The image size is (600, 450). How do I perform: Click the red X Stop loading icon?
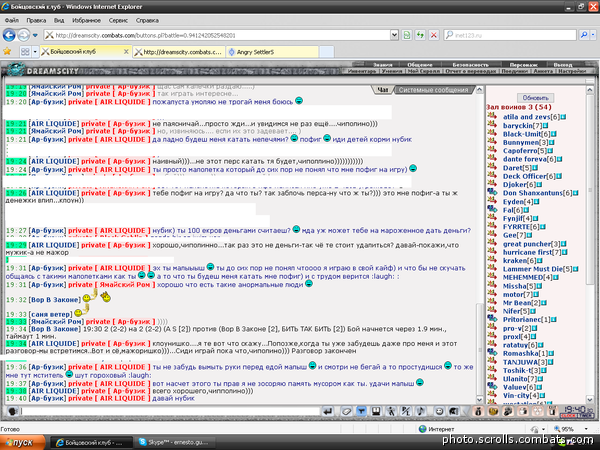[434, 35]
